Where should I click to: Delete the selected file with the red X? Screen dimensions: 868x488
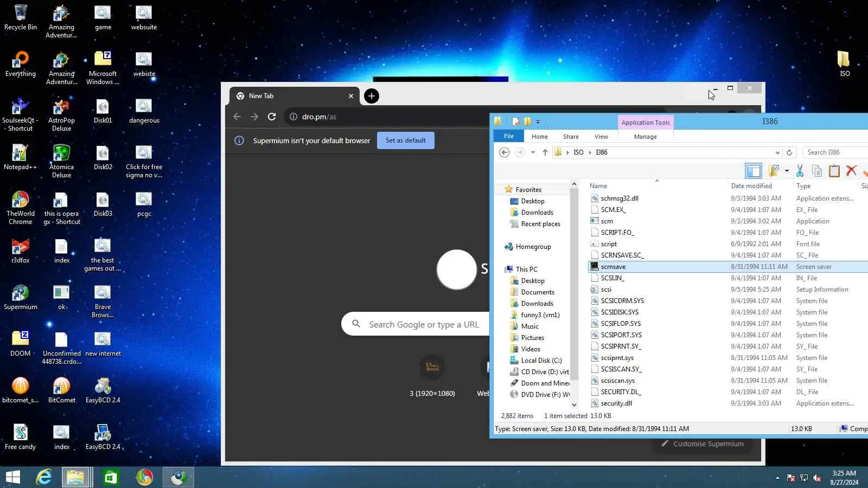(x=851, y=171)
